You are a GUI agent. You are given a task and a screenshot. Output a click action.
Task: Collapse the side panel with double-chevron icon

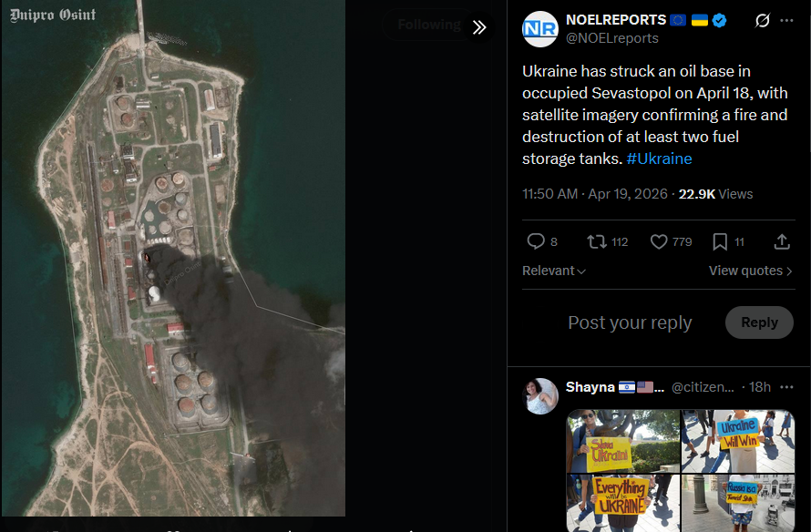pos(479,27)
